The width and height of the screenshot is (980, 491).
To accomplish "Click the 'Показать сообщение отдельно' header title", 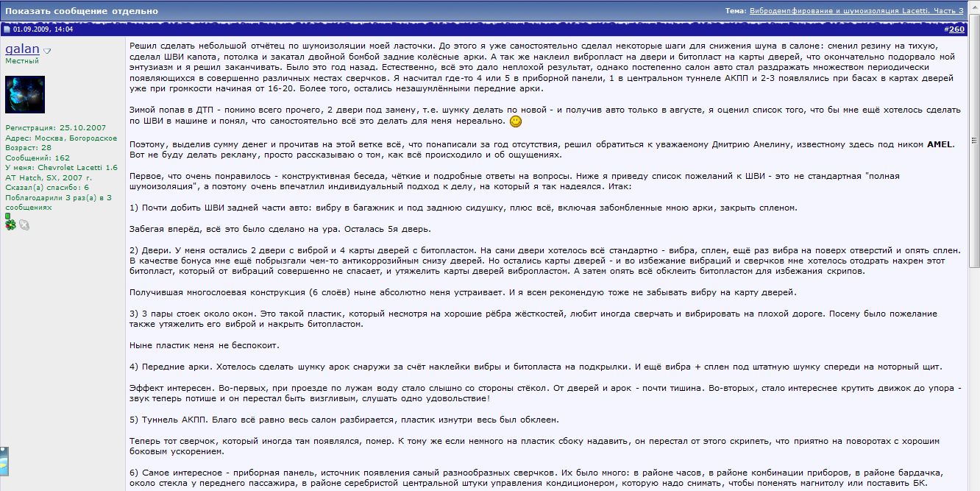I will coord(82,12).
